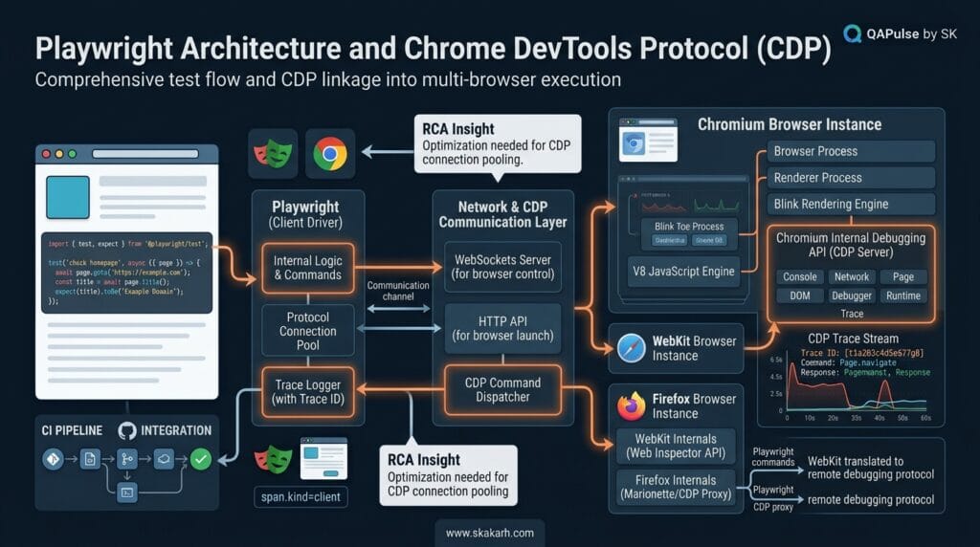Click the Blink Toe Process box
The image size is (980, 547).
click(x=689, y=233)
